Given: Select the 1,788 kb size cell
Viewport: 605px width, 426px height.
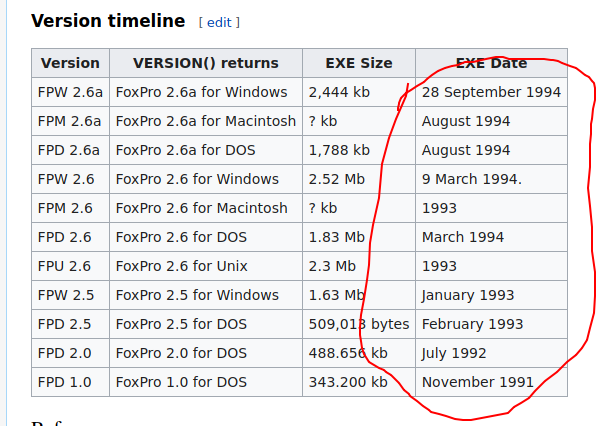Looking at the screenshot, I should pyautogui.click(x=359, y=150).
